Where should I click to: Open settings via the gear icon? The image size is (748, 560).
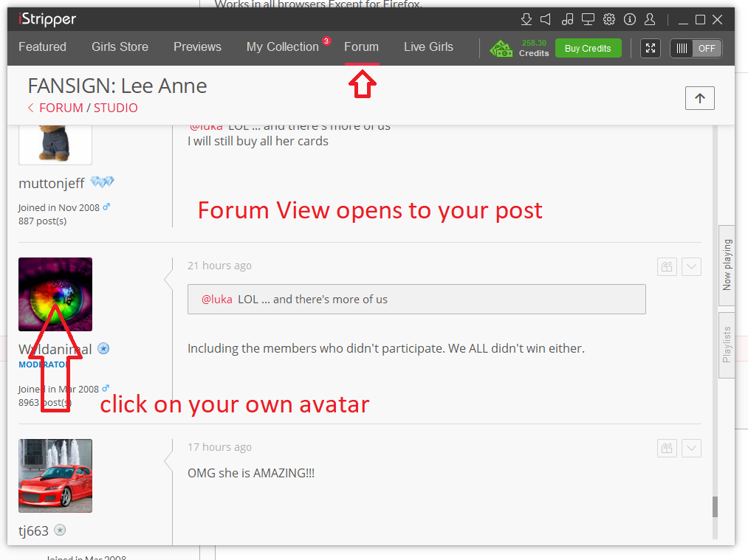point(609,19)
